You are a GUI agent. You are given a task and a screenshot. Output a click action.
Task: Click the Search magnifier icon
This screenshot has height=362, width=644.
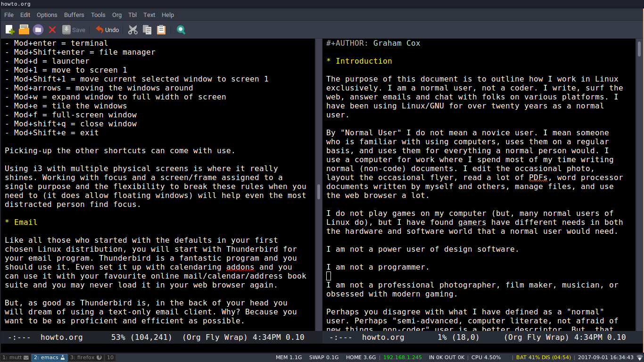181,30
